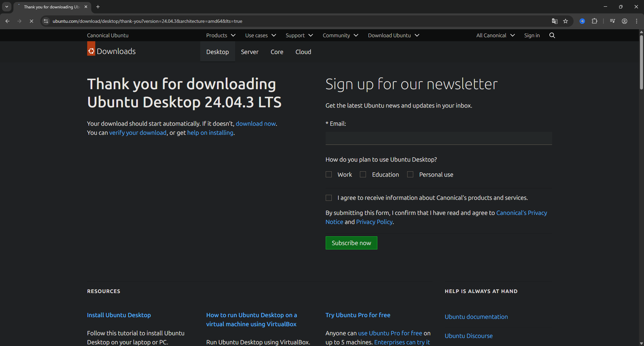Open the media controls icon
Screen dimensions: 644x346
click(x=612, y=21)
